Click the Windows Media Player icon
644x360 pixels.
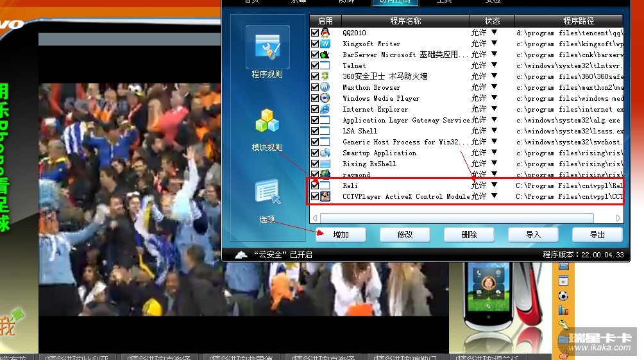click(x=325, y=98)
